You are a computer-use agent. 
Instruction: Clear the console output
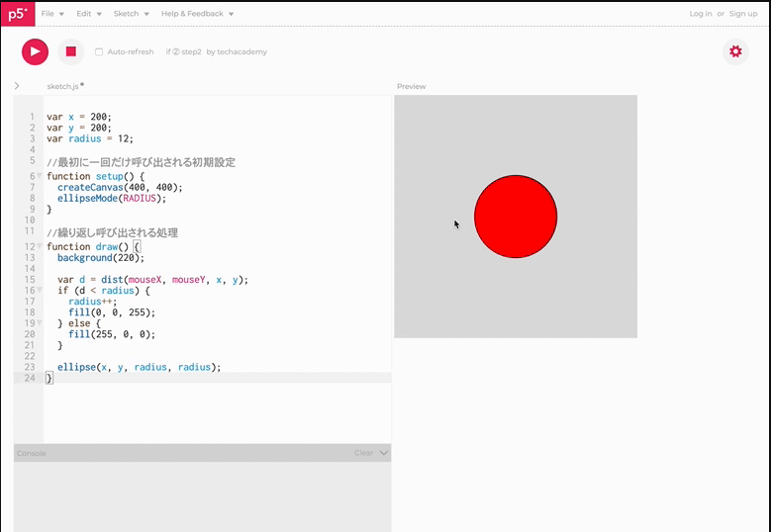363,453
